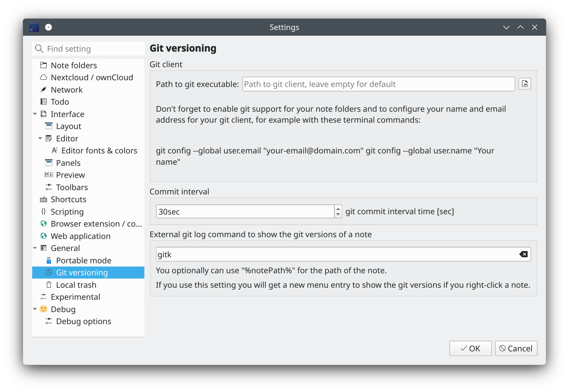Collapse the Editor tree section

40,138
